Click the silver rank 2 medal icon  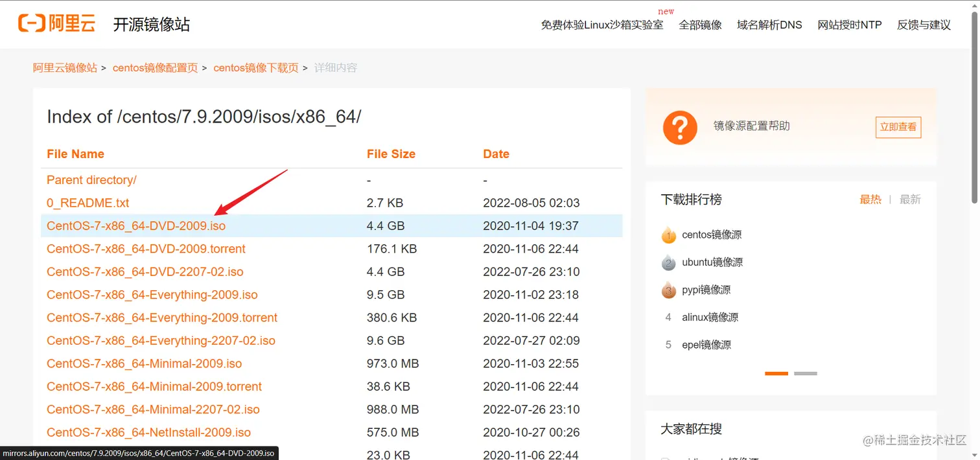point(668,262)
